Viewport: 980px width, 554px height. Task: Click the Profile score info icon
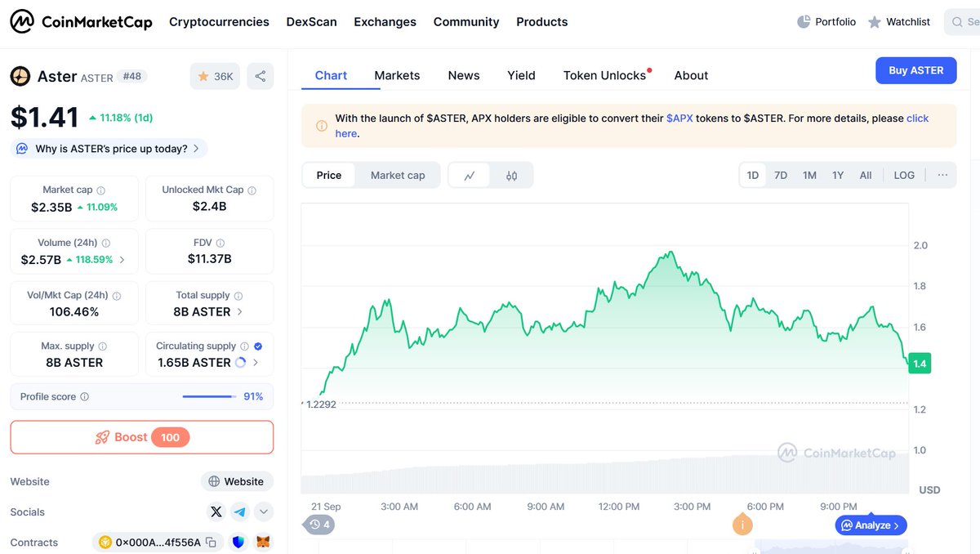[x=84, y=397]
